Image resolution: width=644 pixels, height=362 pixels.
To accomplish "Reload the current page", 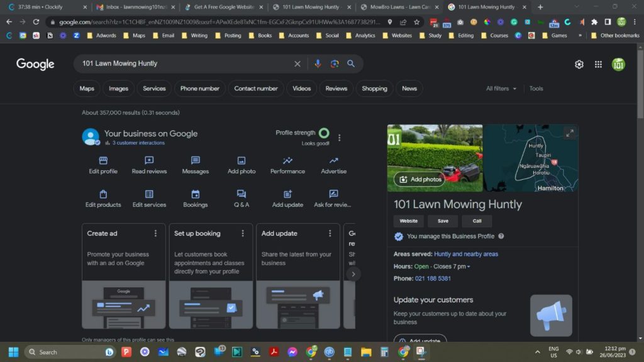I will point(36,22).
